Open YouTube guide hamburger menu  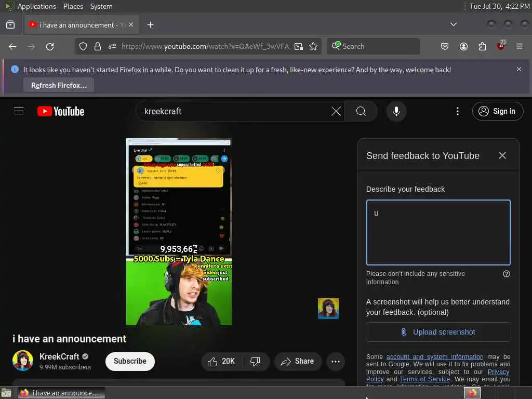coord(19,111)
